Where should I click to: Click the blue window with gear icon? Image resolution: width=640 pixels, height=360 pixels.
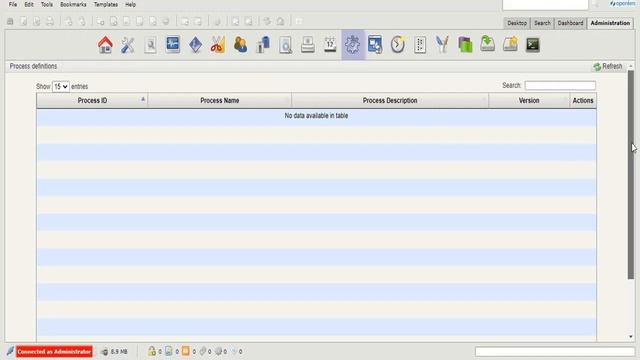375,45
